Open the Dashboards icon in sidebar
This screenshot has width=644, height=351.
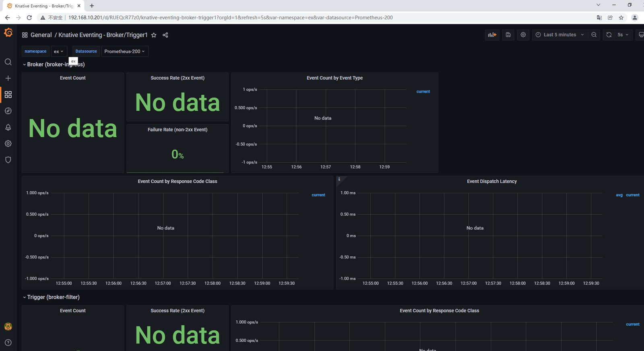pos(8,95)
